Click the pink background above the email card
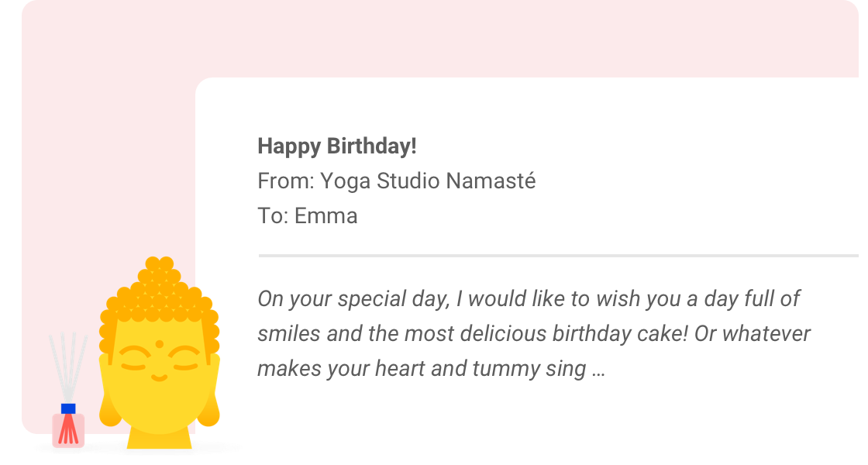 click(465, 39)
